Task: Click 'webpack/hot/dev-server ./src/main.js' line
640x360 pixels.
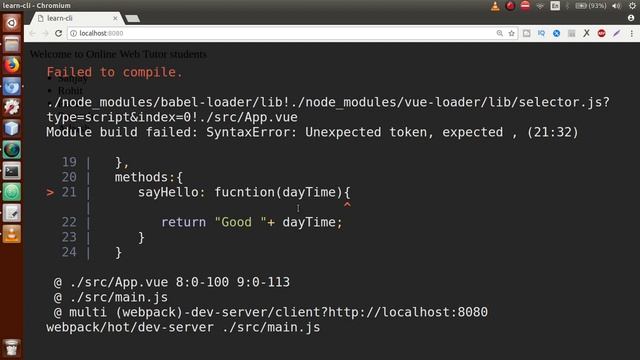Action: pyautogui.click(x=183, y=327)
